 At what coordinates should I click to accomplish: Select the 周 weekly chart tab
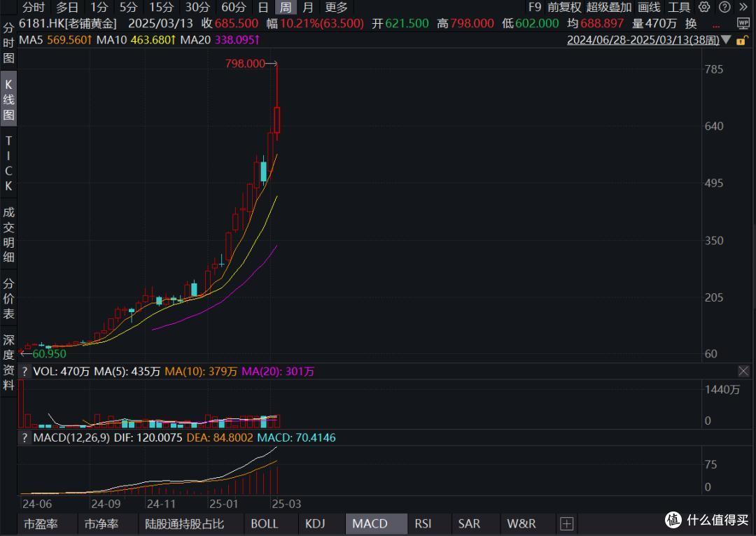[x=286, y=7]
